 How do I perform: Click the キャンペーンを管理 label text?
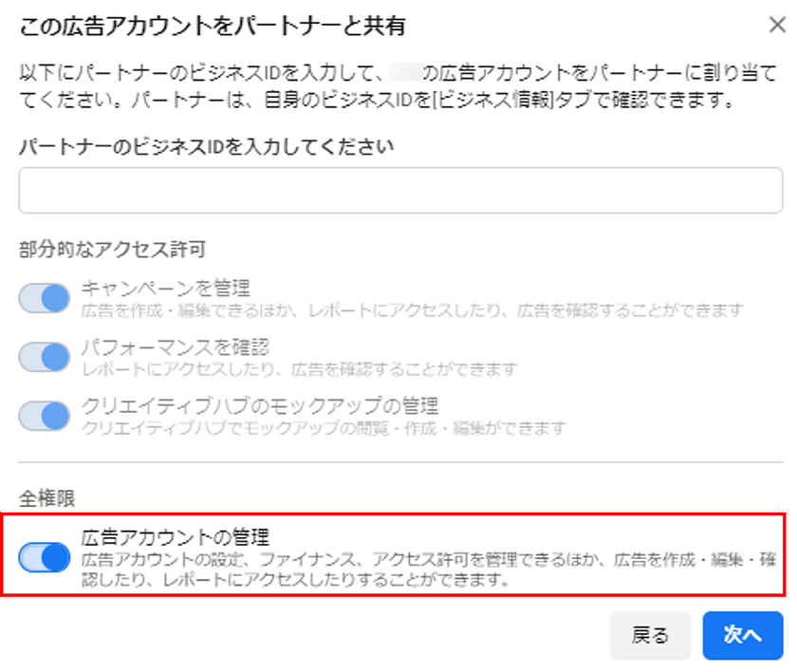coord(165,288)
